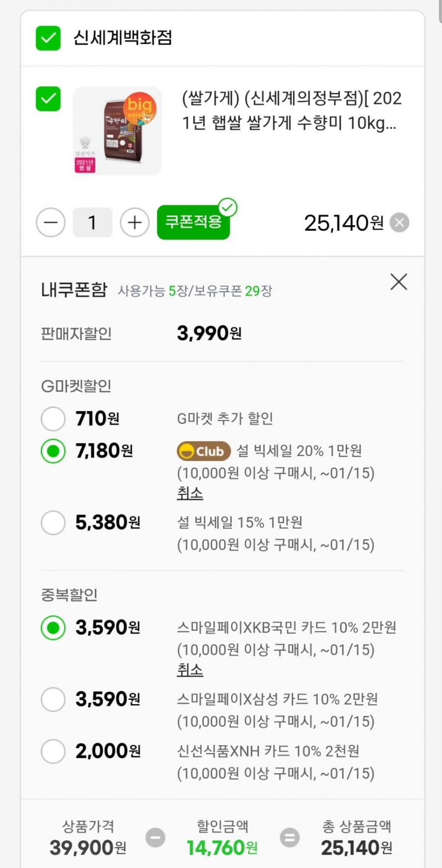Image resolution: width=442 pixels, height=868 pixels.
Task: Increase quantity with the plus button
Action: click(135, 222)
